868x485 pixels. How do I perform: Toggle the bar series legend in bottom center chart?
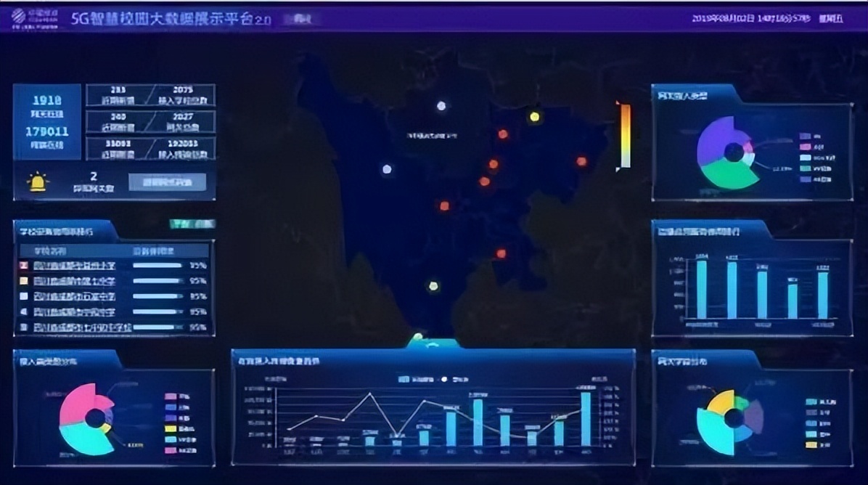416,379
